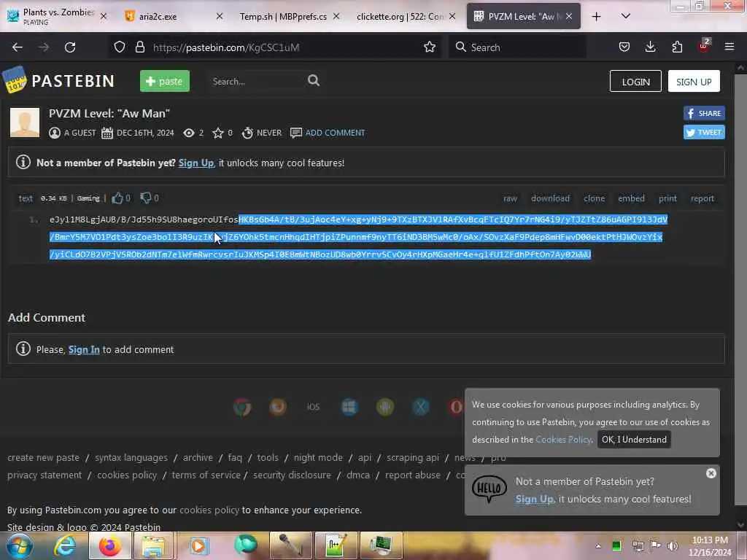Open scraping api footer link
Screen dimensions: 747x560
point(413,458)
